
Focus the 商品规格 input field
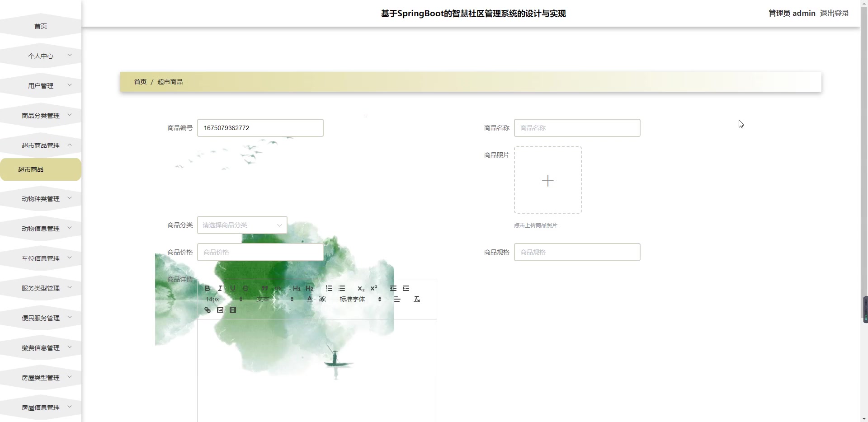point(577,252)
